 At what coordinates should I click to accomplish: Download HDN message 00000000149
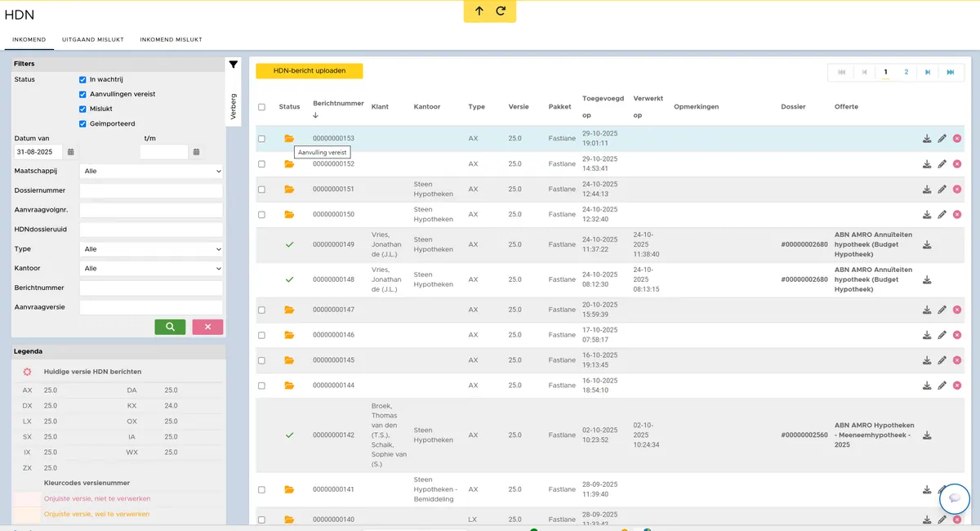[x=927, y=244]
